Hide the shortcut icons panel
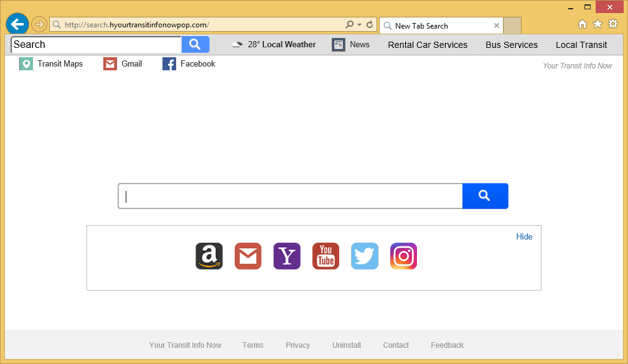This screenshot has width=628, height=364. [524, 236]
